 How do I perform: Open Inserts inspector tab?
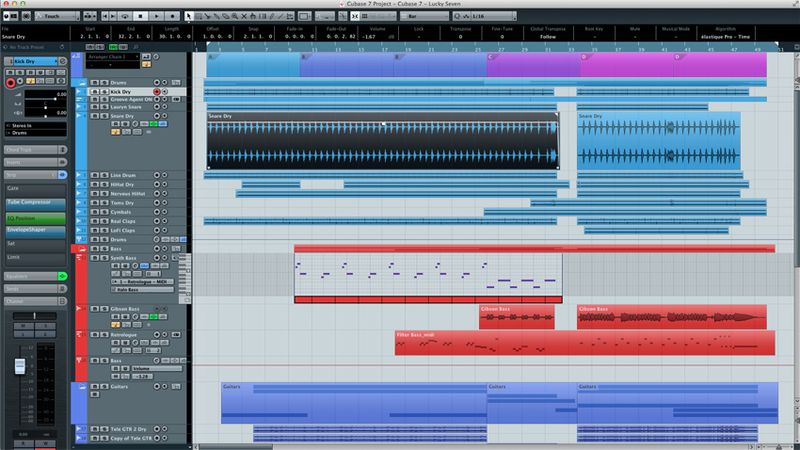pos(31,162)
